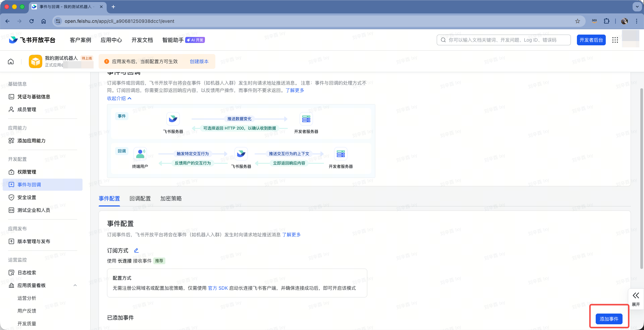Bookmark page with the star icon
Viewport: 644px width, 330px height.
(x=577, y=21)
